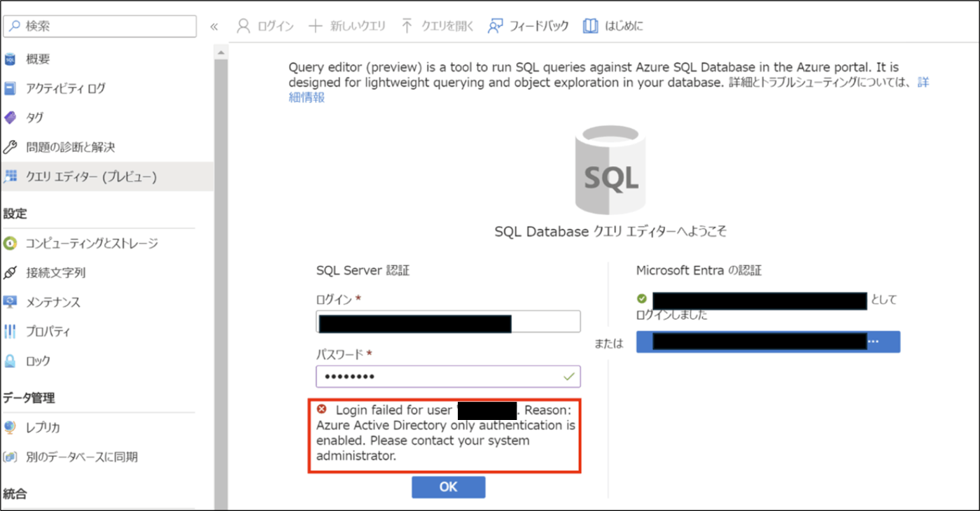The height and width of the screenshot is (511, 980).
Task: Click the ログイン toolbar button
Action: (x=265, y=27)
